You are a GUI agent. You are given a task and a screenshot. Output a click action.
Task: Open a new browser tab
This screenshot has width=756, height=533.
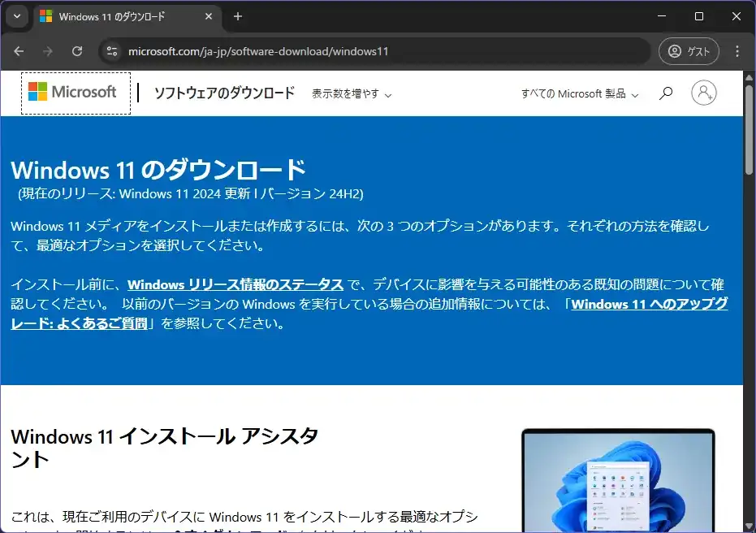238,16
